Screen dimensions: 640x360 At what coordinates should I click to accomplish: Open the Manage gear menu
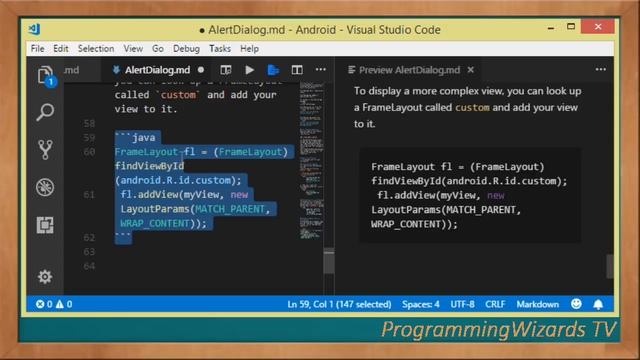(x=45, y=277)
